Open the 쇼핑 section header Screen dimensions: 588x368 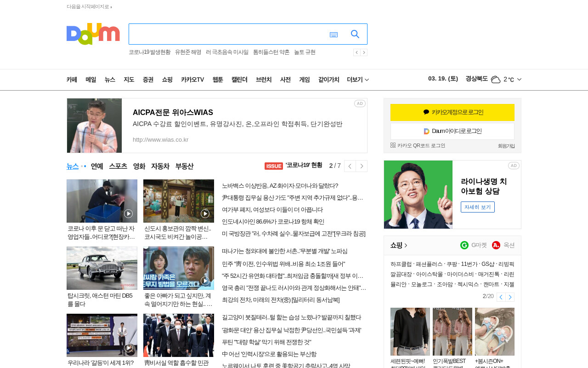pos(399,245)
